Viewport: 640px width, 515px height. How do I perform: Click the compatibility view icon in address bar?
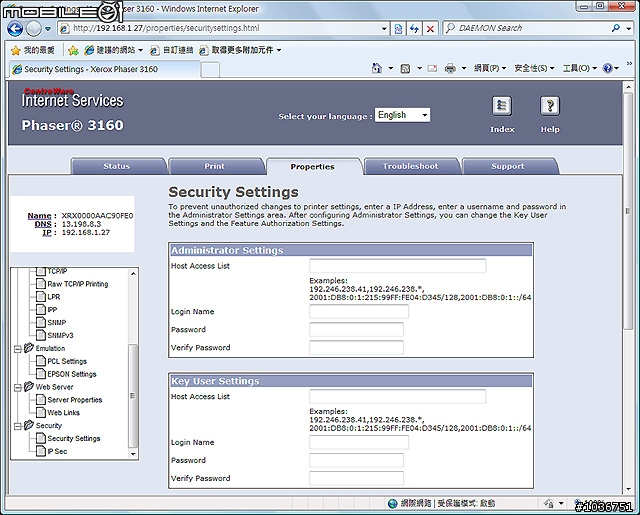click(398, 29)
